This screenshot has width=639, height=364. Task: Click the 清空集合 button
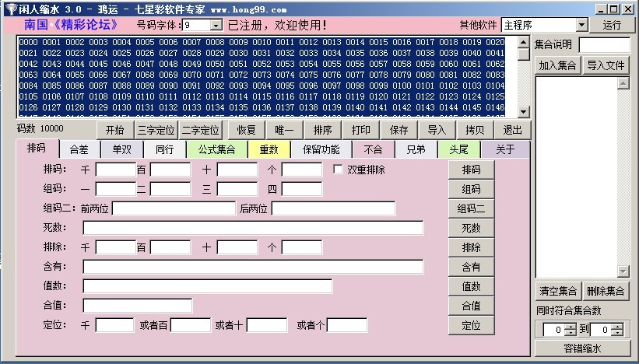pyautogui.click(x=558, y=292)
